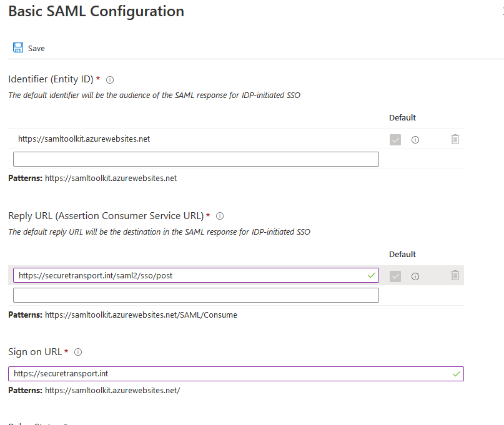The width and height of the screenshot is (504, 425).
Task: Click green validation checkmark in Reply URL field
Action: 372,275
